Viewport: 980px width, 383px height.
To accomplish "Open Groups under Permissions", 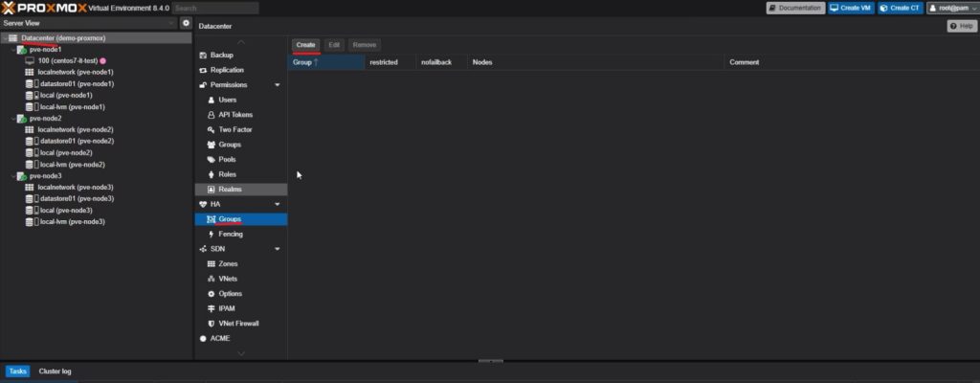I will pos(241,145).
